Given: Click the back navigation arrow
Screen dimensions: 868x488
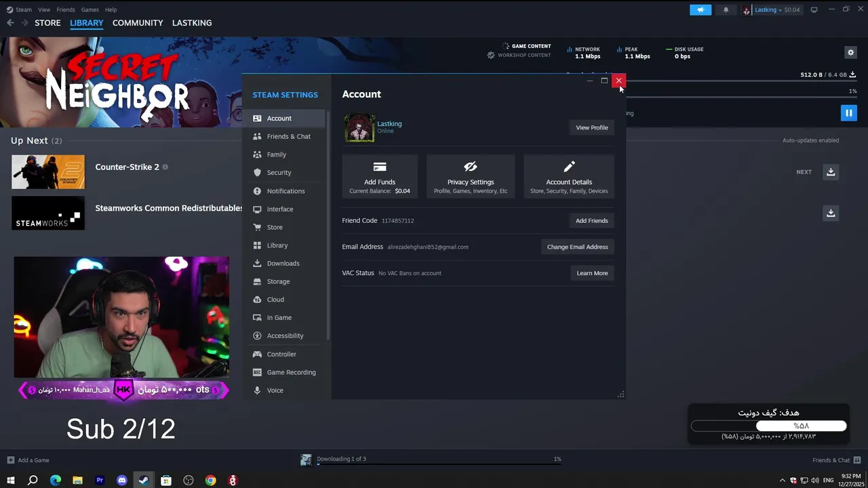Looking at the screenshot, I should click(10, 23).
